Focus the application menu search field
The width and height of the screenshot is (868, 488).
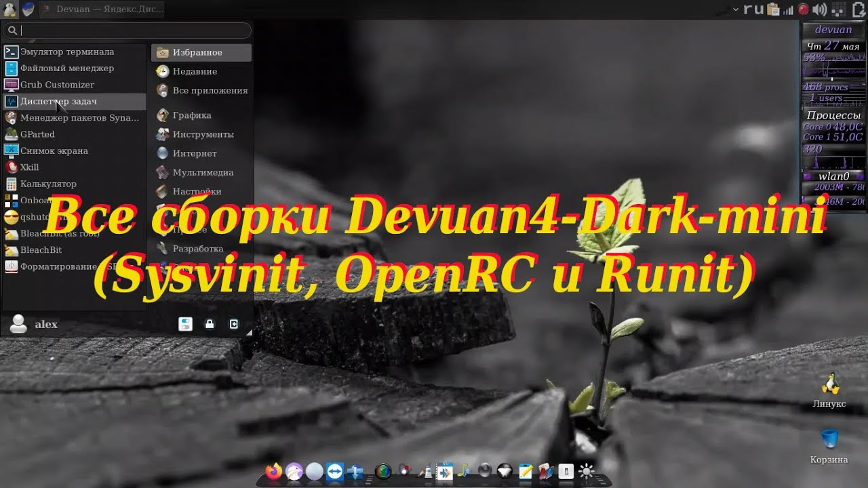coord(127,30)
